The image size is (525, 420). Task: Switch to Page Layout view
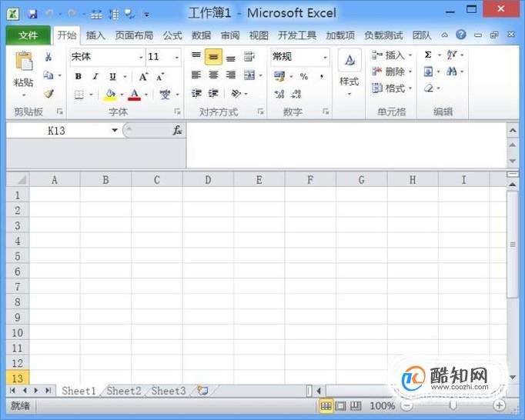[341, 406]
